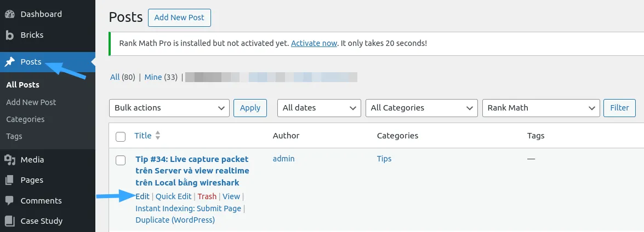Click the Posts pushpin icon
This screenshot has width=644, height=232.
point(10,62)
